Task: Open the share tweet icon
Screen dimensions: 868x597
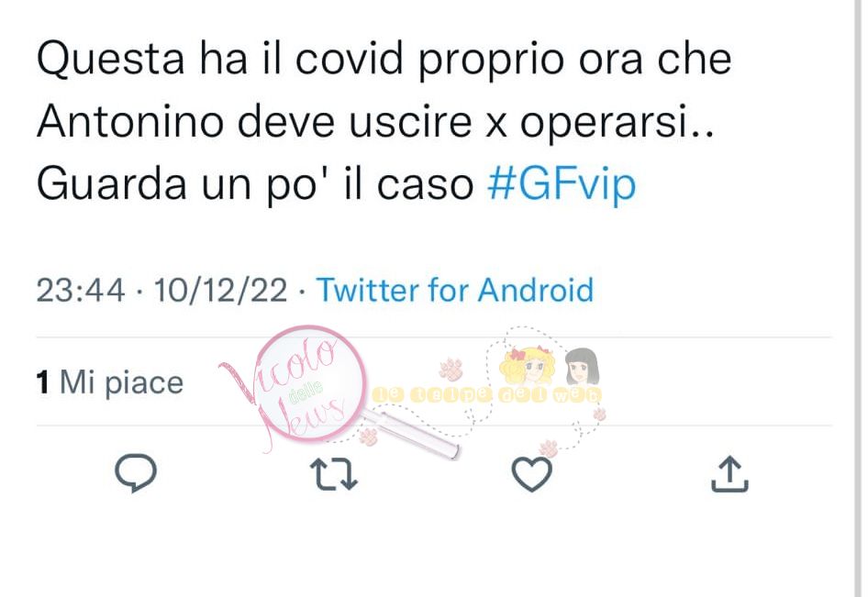Action: pos(729,473)
